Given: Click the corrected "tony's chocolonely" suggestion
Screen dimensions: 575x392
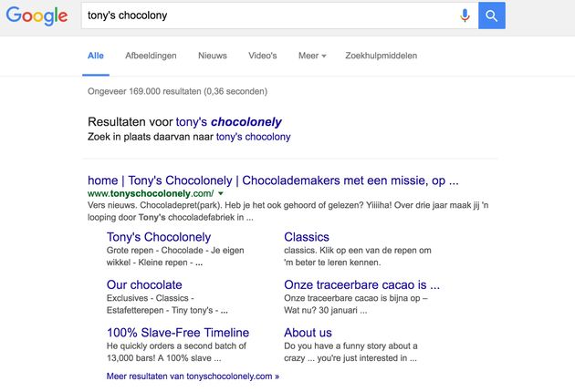Looking at the screenshot, I should tap(228, 121).
